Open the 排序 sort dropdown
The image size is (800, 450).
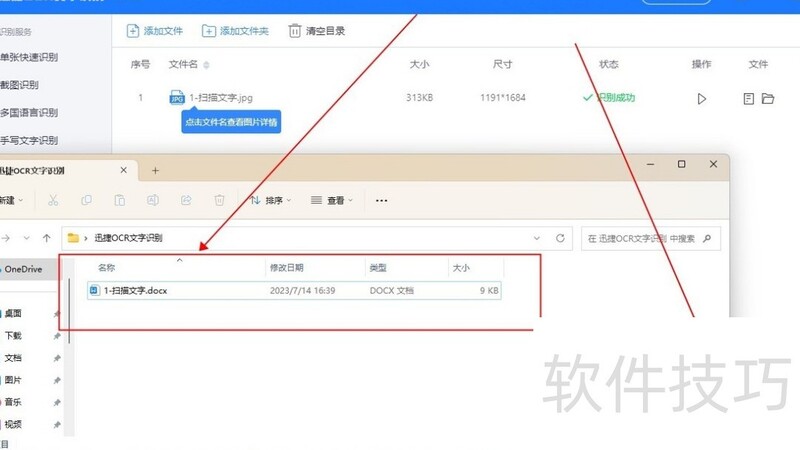(270, 201)
